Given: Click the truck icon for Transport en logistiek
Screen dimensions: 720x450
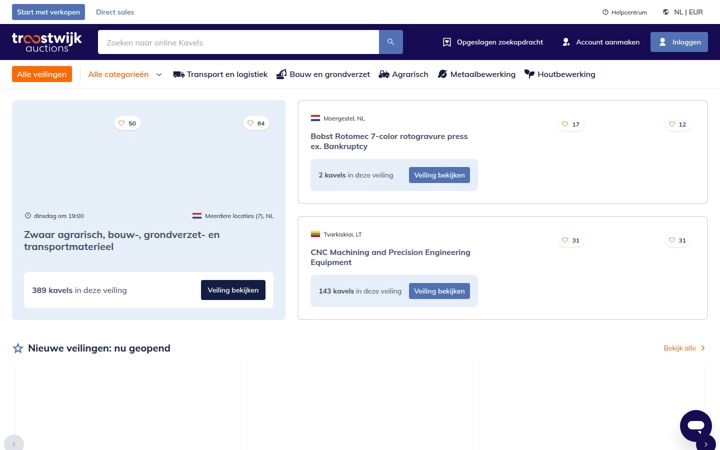Looking at the screenshot, I should [x=179, y=74].
